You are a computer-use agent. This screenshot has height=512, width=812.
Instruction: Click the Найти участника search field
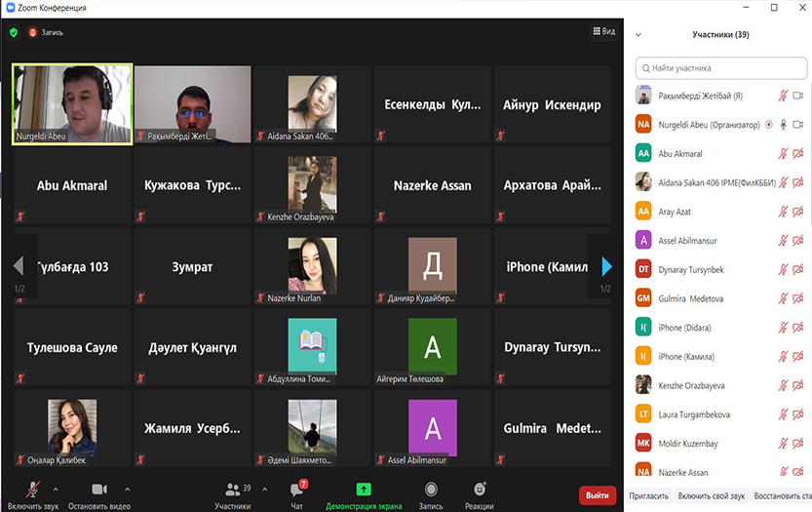[721, 68]
